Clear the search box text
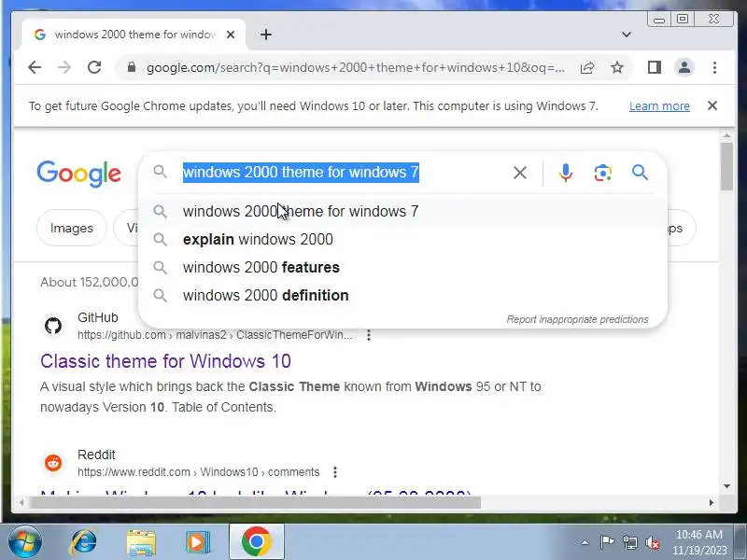747x560 pixels. click(520, 173)
